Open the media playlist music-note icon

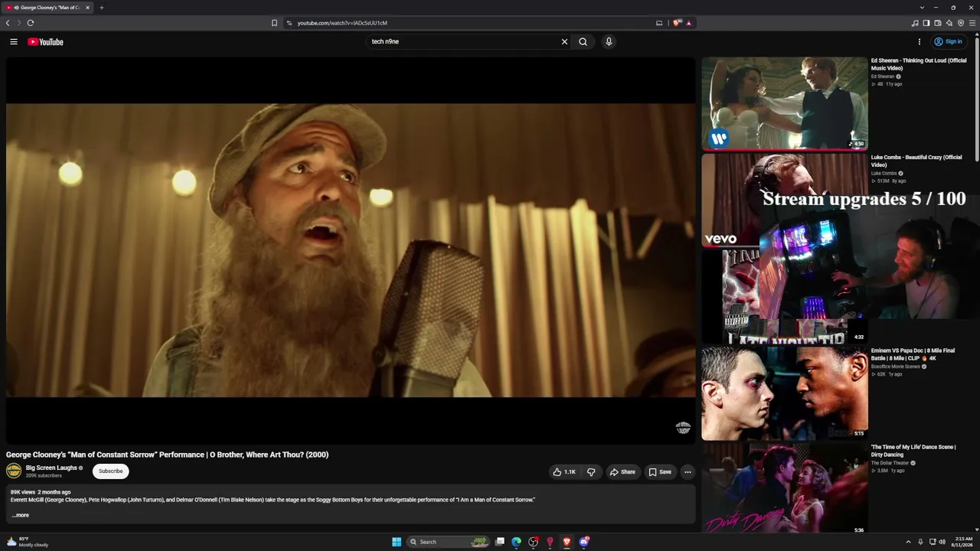(x=915, y=23)
